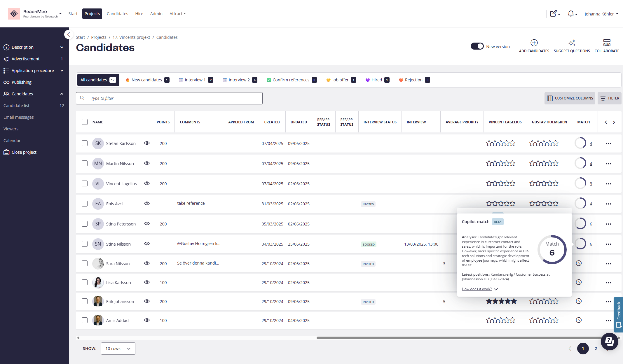Open the notifications bell
The height and width of the screenshot is (364, 623).
[x=571, y=14]
